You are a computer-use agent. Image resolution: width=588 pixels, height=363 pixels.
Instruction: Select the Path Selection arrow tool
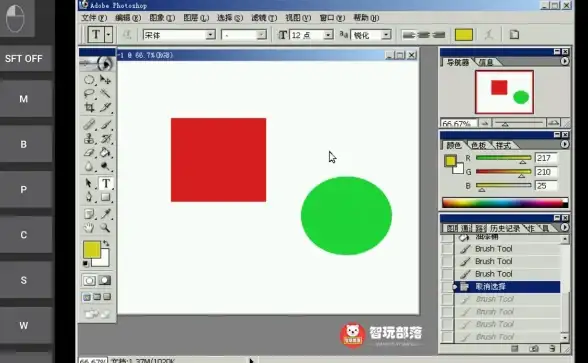(89, 183)
